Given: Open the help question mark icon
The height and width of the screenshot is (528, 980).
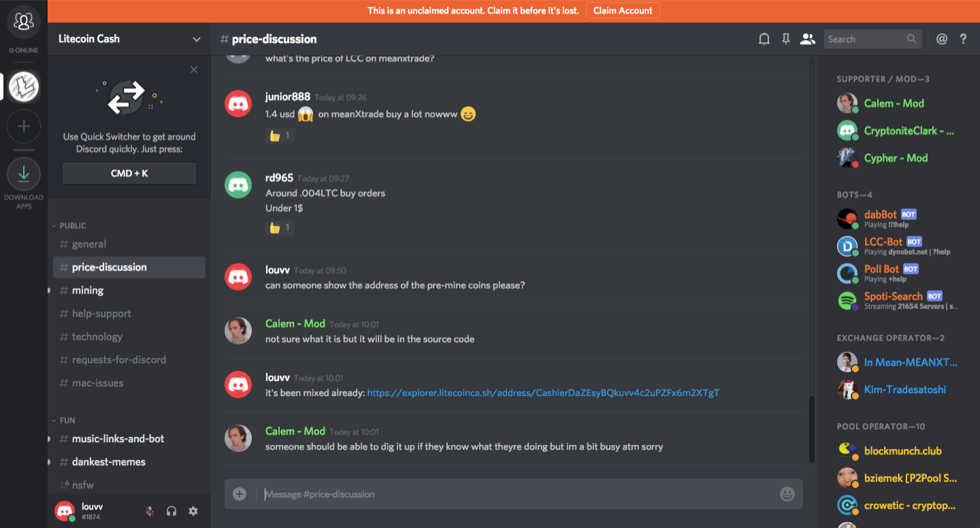Looking at the screenshot, I should [963, 39].
